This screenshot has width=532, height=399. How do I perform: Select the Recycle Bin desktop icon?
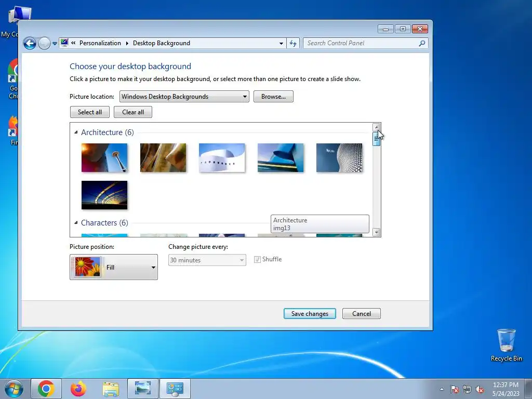[x=506, y=345]
